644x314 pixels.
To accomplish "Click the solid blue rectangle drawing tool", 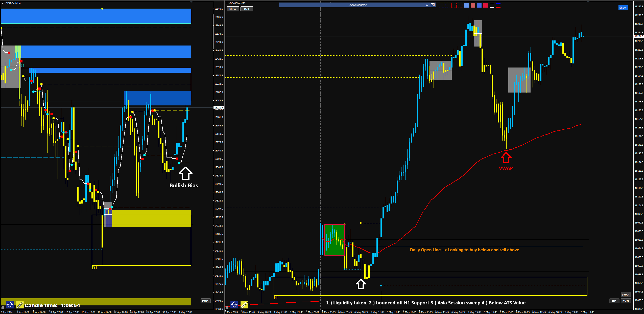I will [441, 5].
